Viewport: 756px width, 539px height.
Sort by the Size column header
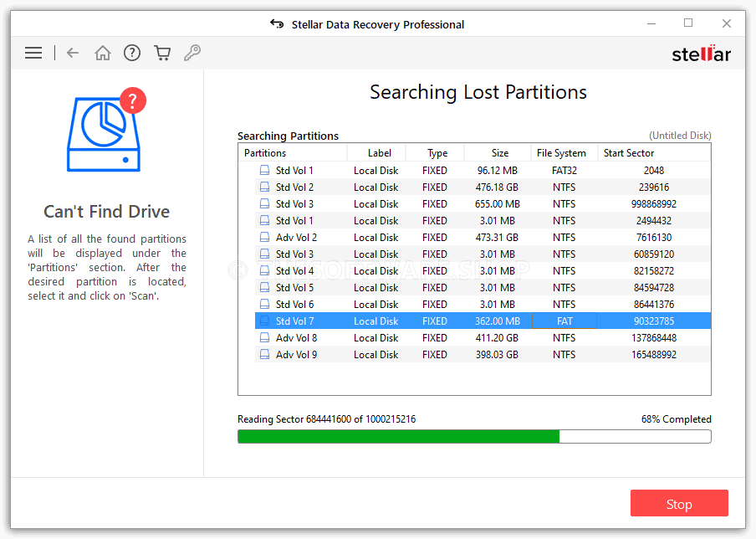pos(498,153)
